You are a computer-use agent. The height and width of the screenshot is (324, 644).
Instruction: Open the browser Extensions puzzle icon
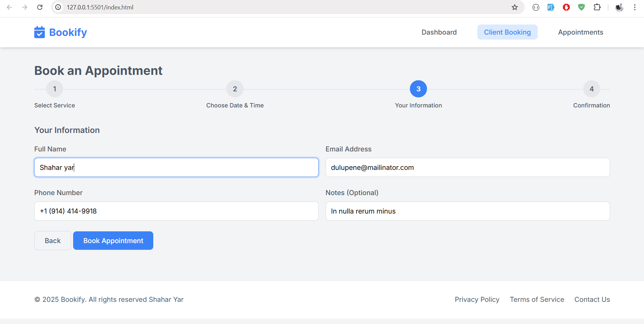click(597, 7)
